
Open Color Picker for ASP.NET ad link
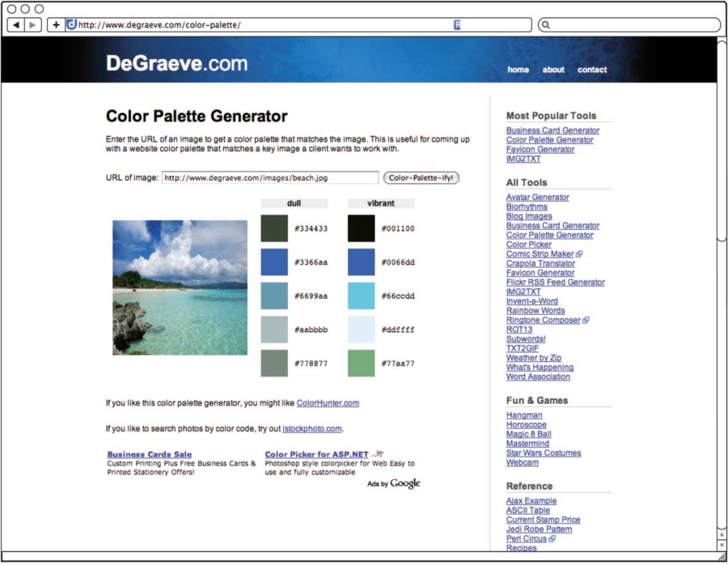[x=316, y=454]
